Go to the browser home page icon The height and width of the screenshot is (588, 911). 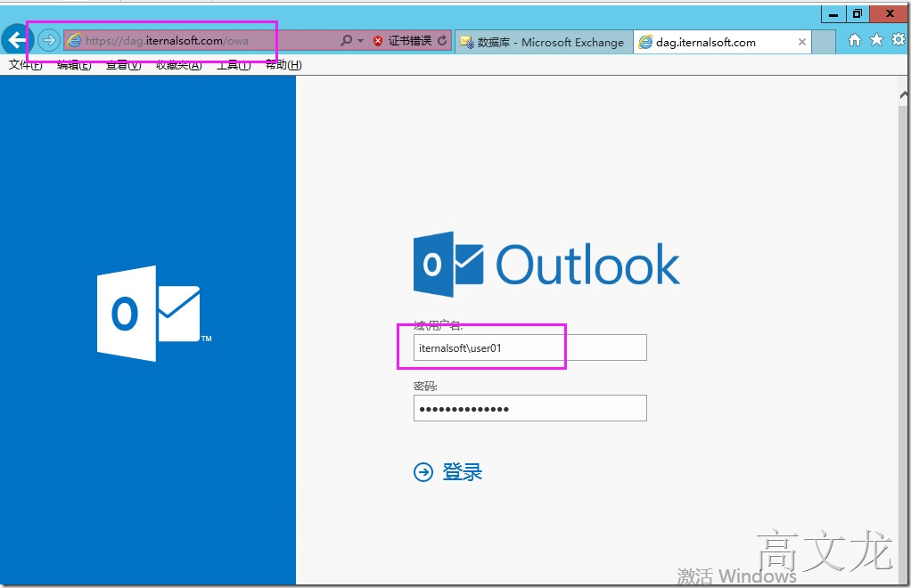pos(855,39)
